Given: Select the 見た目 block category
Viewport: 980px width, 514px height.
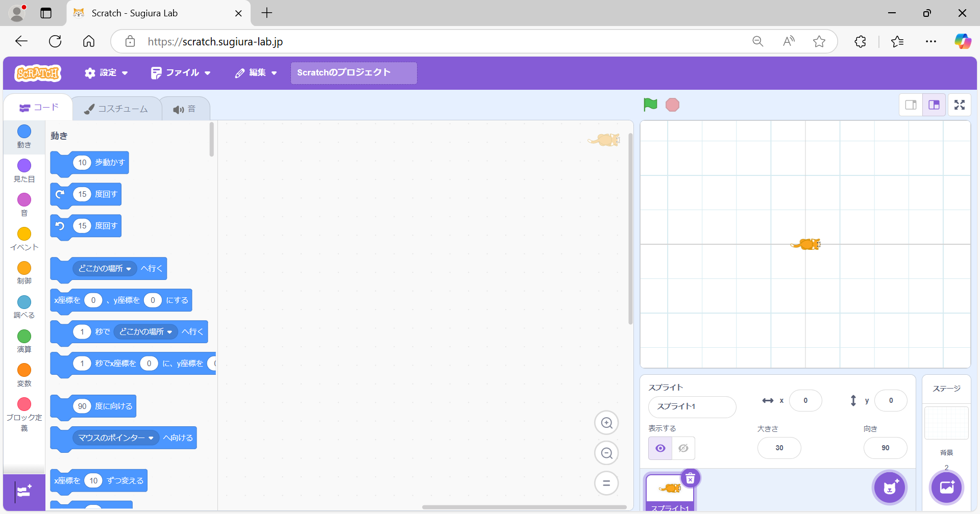Looking at the screenshot, I should [x=24, y=171].
